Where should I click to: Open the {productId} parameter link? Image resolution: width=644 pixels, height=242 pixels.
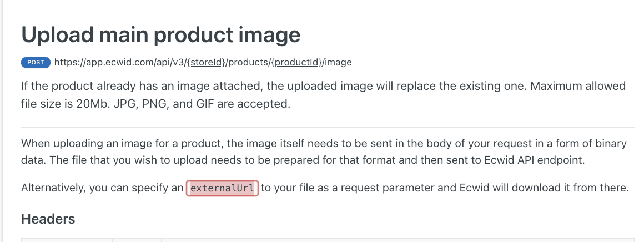[296, 63]
